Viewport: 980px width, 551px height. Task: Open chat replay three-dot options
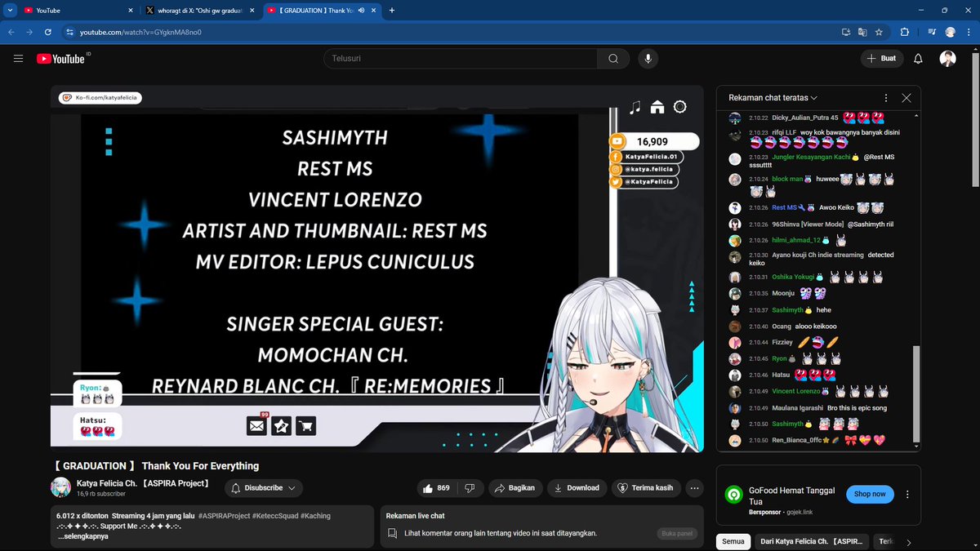pyautogui.click(x=884, y=97)
